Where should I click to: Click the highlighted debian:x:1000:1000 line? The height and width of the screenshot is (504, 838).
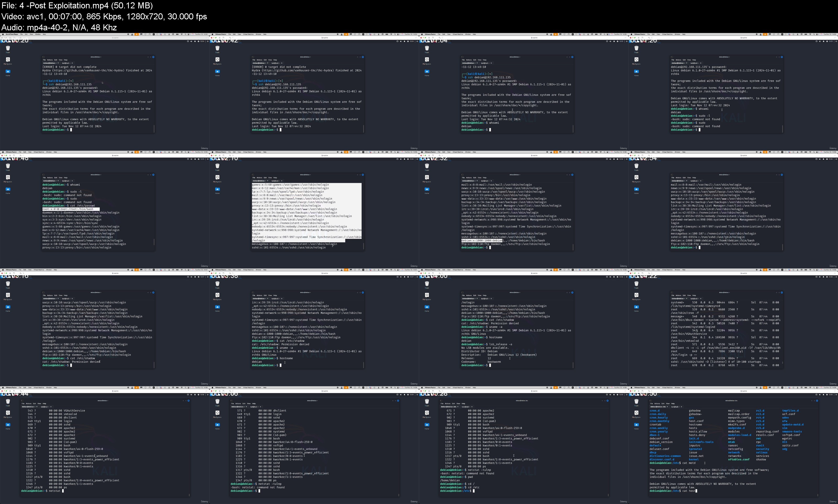pos(482,240)
